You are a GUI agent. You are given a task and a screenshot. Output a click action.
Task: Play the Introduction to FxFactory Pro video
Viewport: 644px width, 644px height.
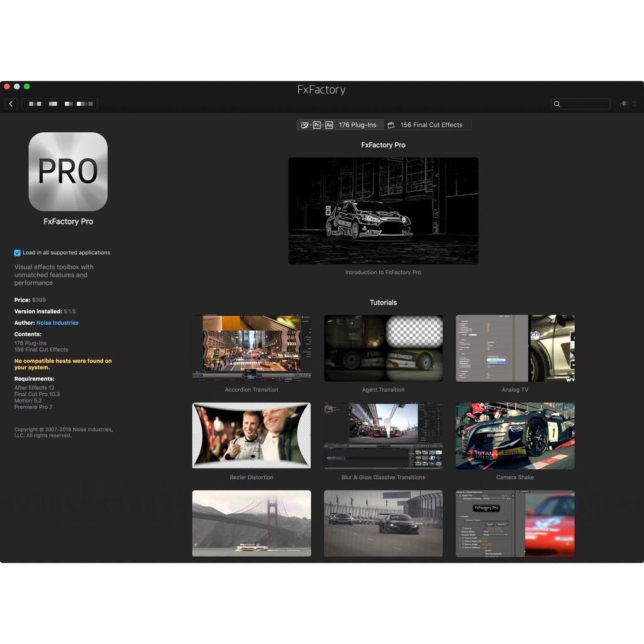(x=383, y=211)
